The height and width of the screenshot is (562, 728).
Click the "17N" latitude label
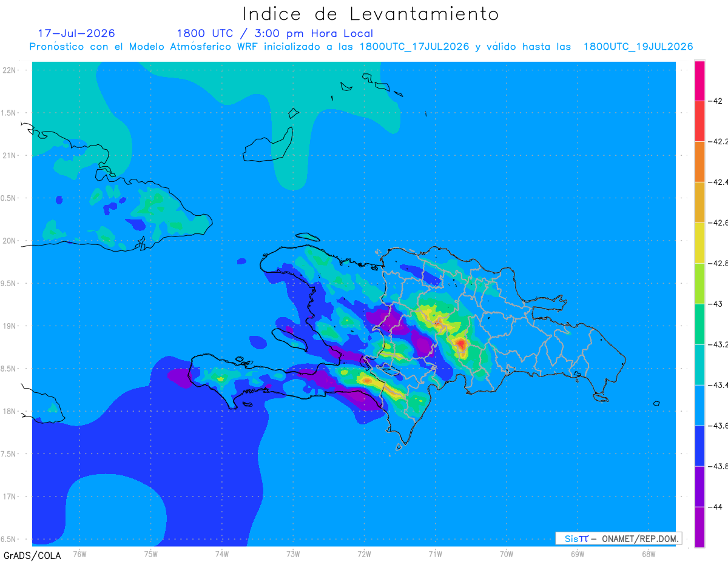pos(10,497)
